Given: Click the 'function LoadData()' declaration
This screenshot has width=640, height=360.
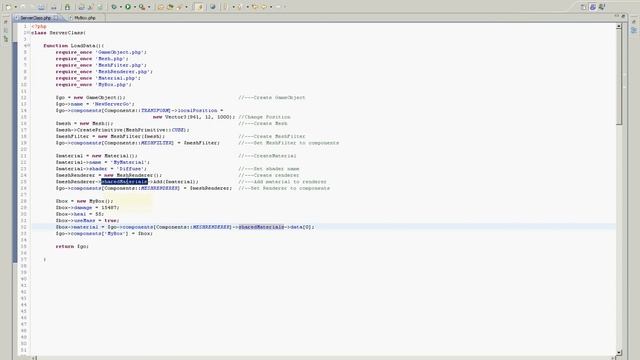Looking at the screenshot, I should [73, 46].
